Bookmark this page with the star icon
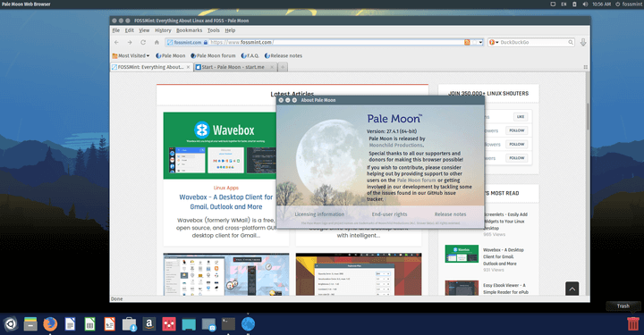 pos(474,42)
